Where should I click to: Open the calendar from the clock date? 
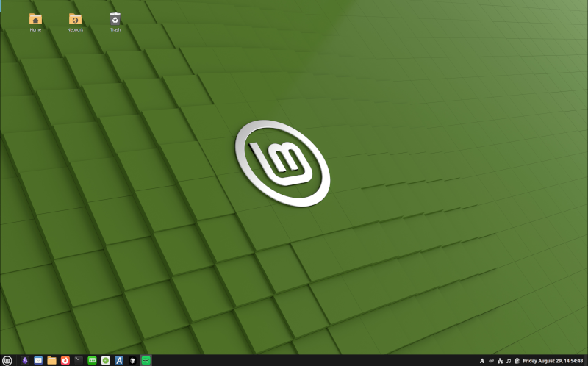pyautogui.click(x=553, y=361)
